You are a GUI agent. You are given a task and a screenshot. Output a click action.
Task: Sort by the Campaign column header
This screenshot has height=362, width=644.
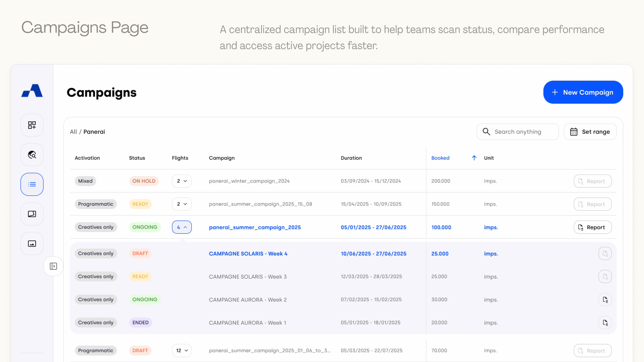222,158
